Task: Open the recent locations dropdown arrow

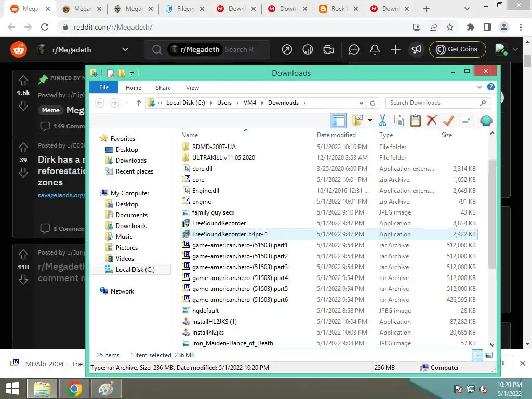Action: coord(127,103)
